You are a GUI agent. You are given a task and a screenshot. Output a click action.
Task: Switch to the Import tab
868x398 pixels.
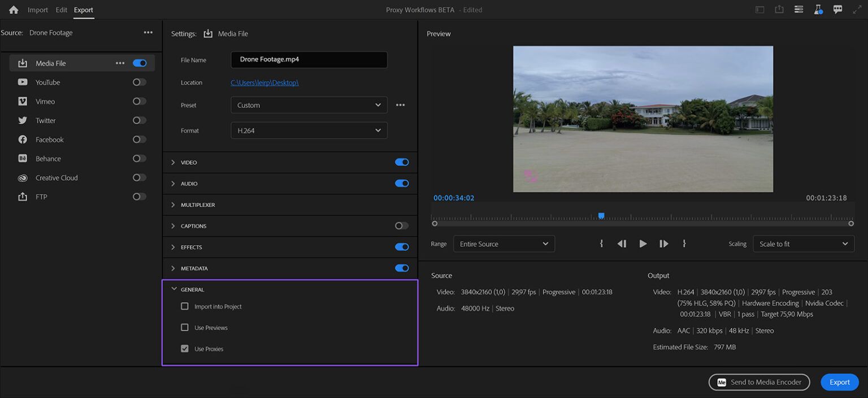(37, 10)
